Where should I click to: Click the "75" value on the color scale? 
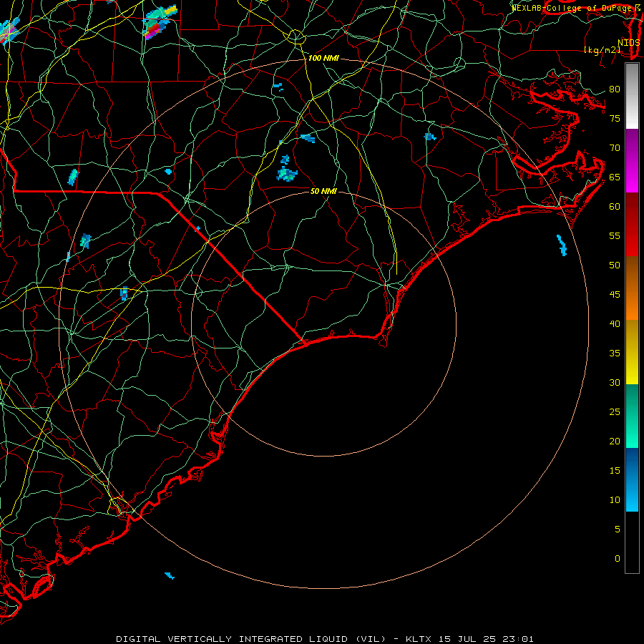[x=615, y=118]
